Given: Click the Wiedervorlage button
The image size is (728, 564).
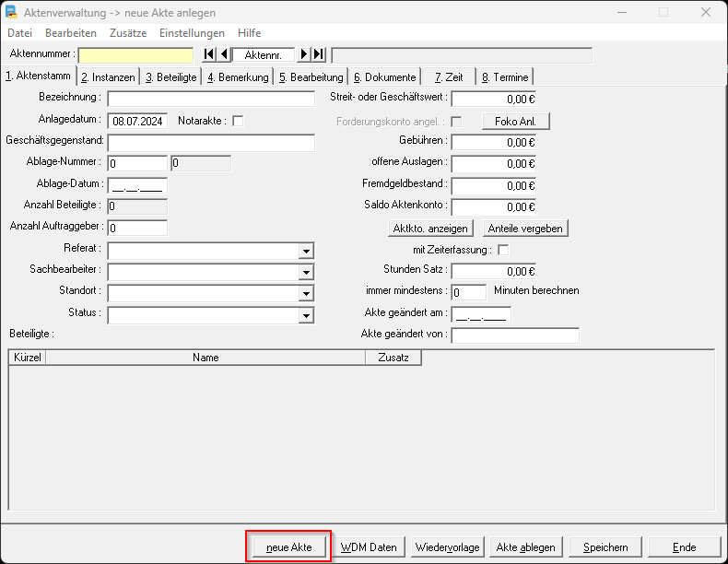Looking at the screenshot, I should point(448,547).
